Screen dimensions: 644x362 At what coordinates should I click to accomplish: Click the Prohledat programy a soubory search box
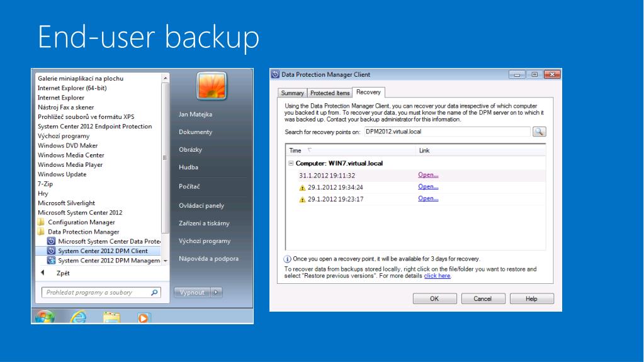point(101,292)
